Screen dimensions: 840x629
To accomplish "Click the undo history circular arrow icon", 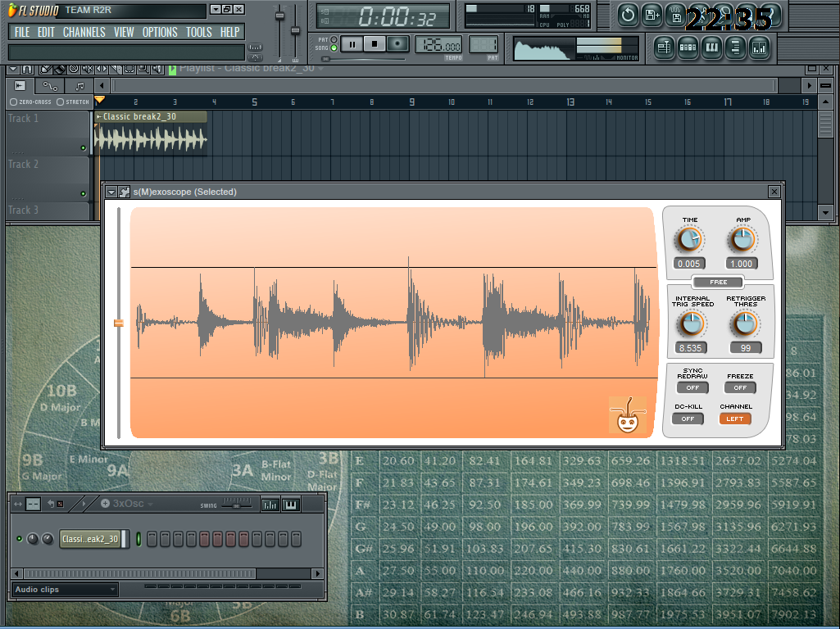I will tap(628, 15).
